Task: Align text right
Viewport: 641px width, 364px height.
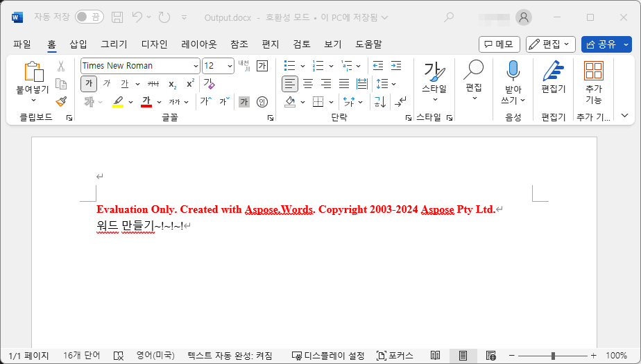Action: click(x=326, y=84)
